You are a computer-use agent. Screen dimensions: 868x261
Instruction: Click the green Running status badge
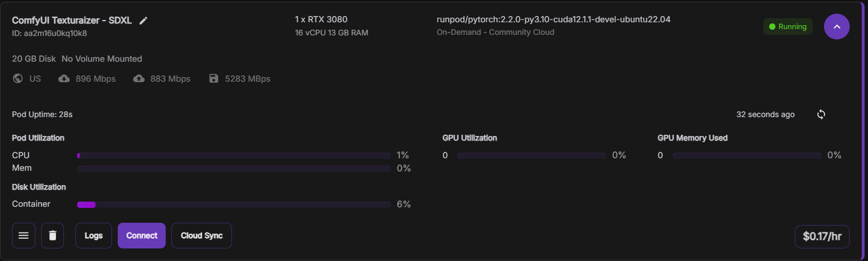[x=788, y=26]
